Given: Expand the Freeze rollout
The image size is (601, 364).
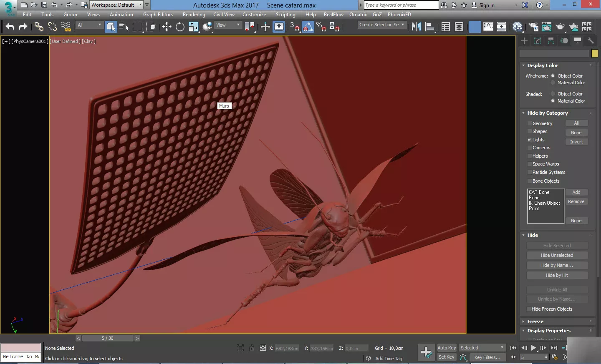Looking at the screenshot, I should click(535, 321).
